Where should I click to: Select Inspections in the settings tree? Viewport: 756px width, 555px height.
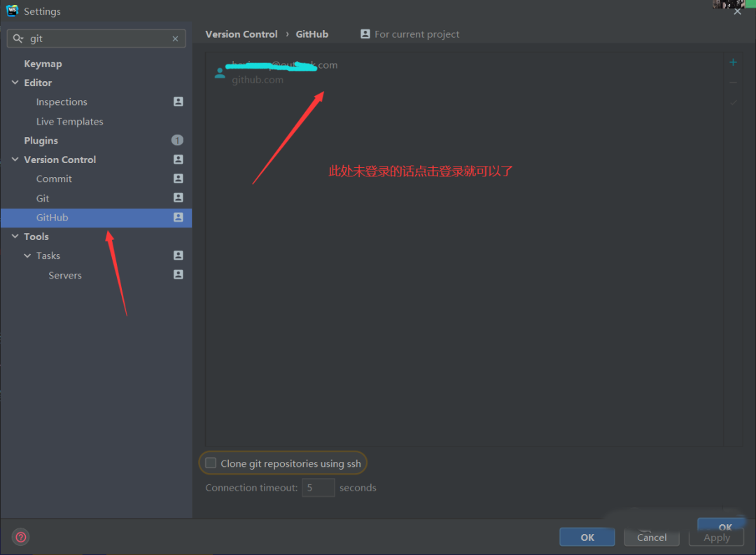(62, 101)
